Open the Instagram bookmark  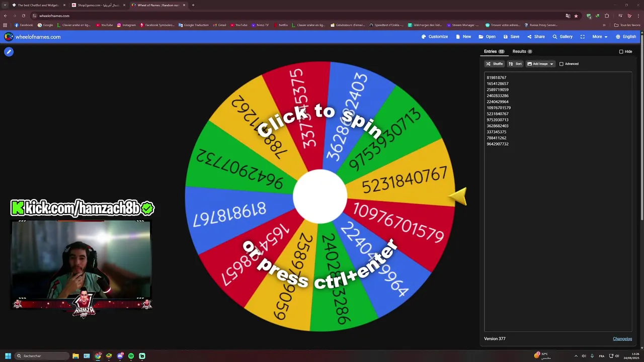pos(126,25)
